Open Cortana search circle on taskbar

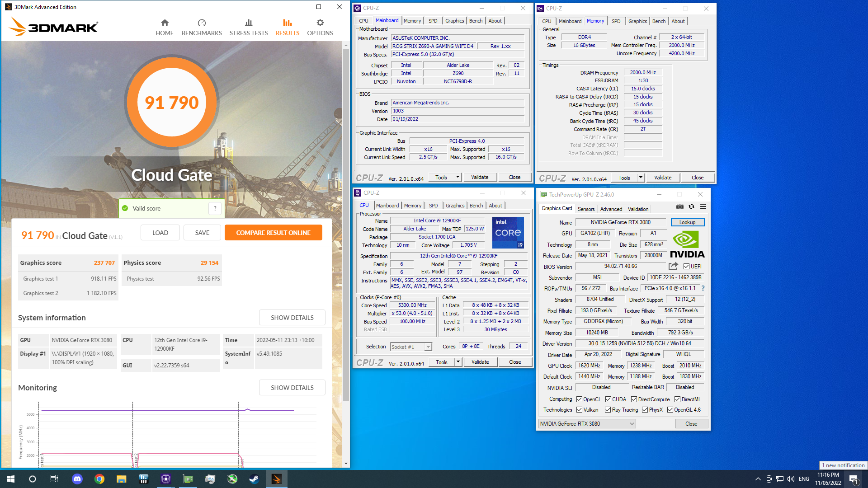33,479
